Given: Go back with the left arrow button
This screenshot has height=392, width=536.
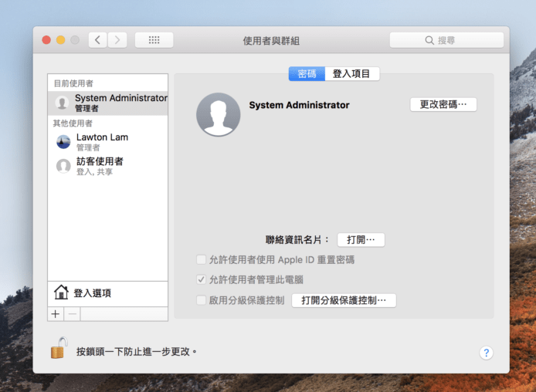Looking at the screenshot, I should tap(98, 40).
